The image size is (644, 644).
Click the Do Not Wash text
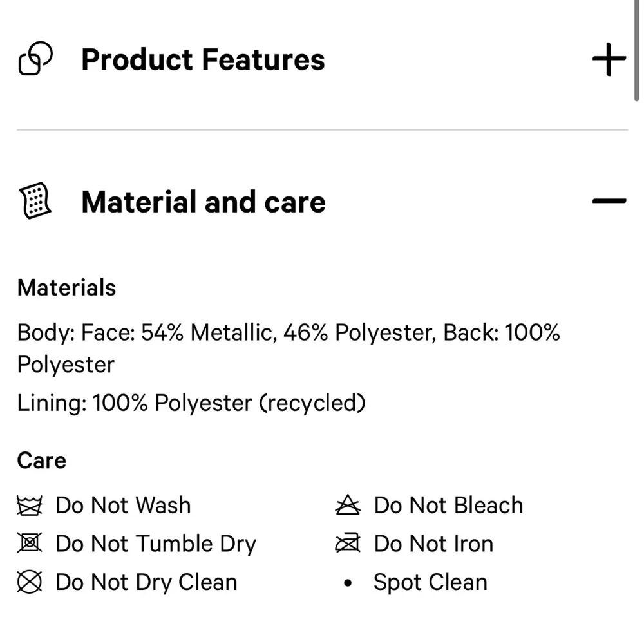[123, 506]
